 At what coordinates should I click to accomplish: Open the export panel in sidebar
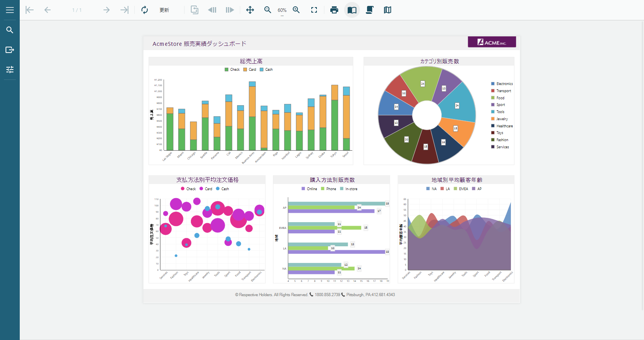click(x=10, y=50)
